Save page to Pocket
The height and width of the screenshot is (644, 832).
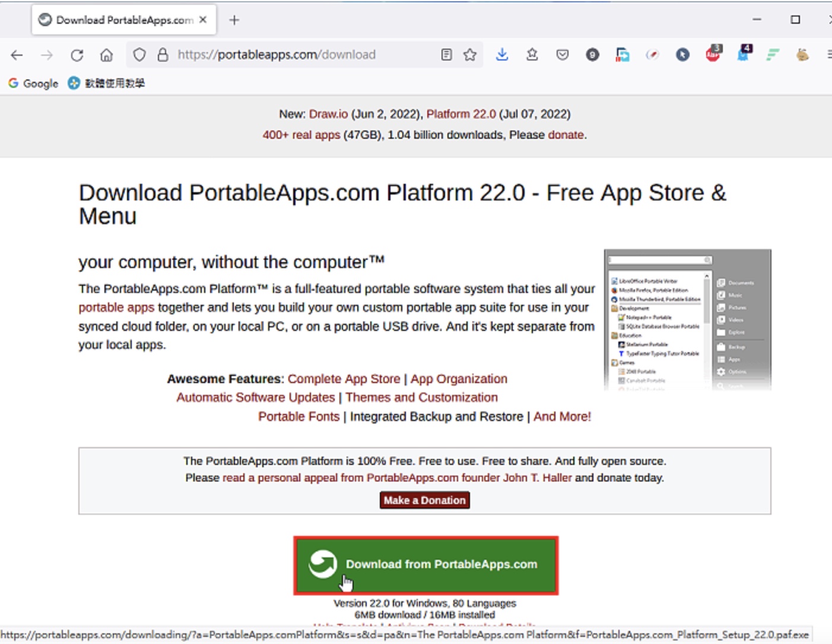click(563, 55)
